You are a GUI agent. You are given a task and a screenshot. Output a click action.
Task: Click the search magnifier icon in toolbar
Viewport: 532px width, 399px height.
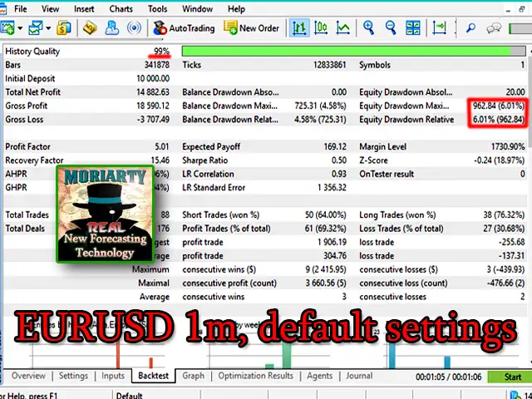click(470, 28)
